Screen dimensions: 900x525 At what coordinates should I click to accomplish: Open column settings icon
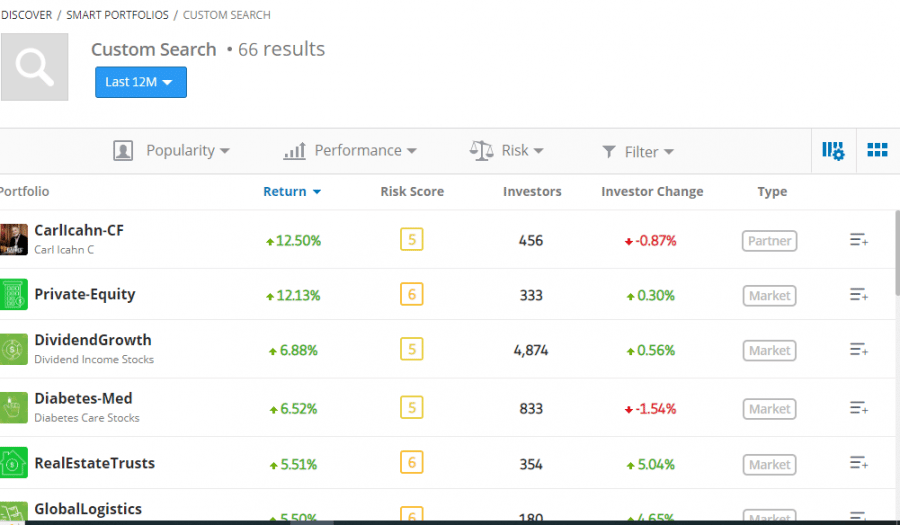[x=833, y=151]
